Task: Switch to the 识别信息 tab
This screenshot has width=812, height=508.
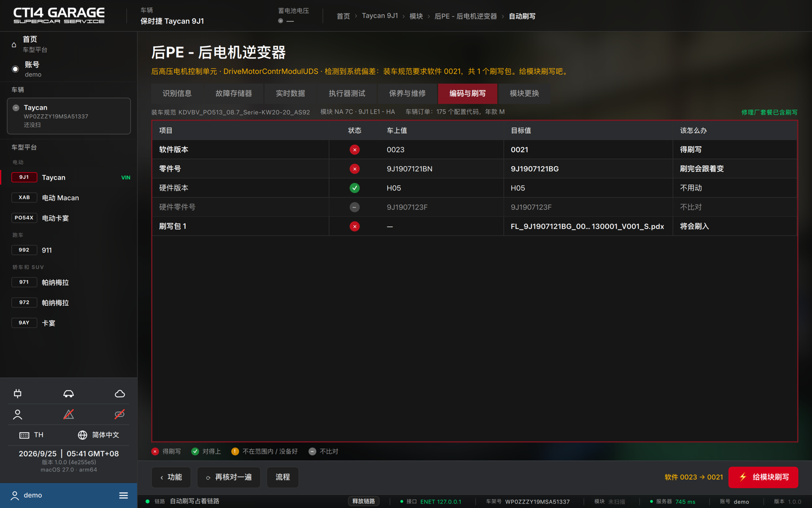Action: tap(177, 93)
